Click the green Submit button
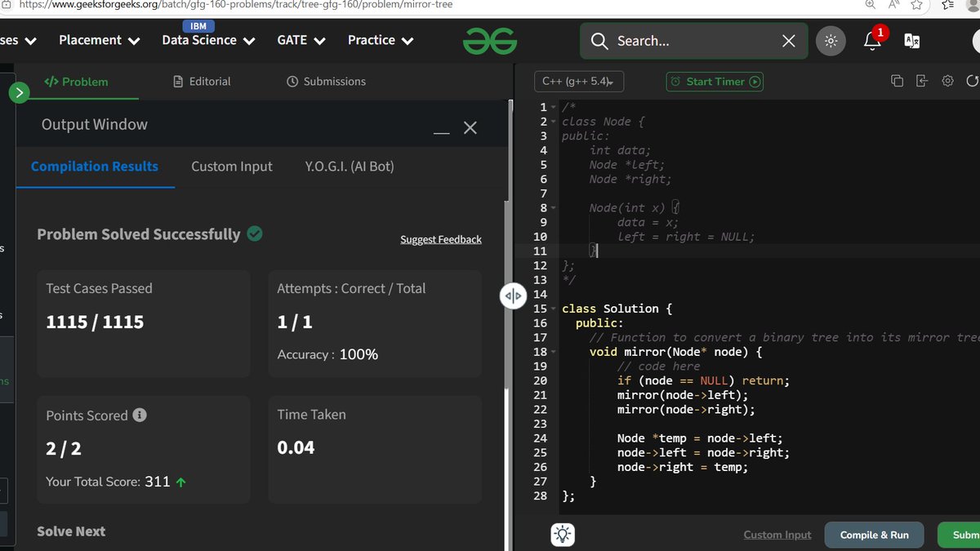Screen dimensions: 980x551 click(x=959, y=535)
